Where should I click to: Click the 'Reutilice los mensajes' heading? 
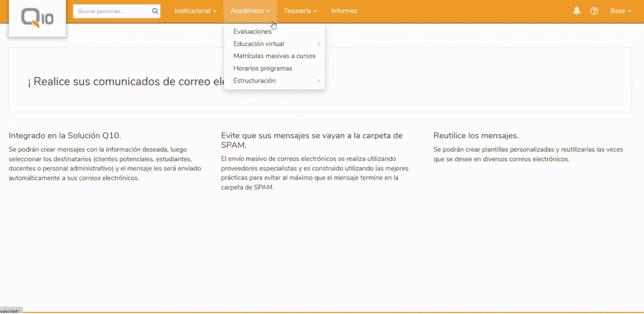(x=476, y=136)
